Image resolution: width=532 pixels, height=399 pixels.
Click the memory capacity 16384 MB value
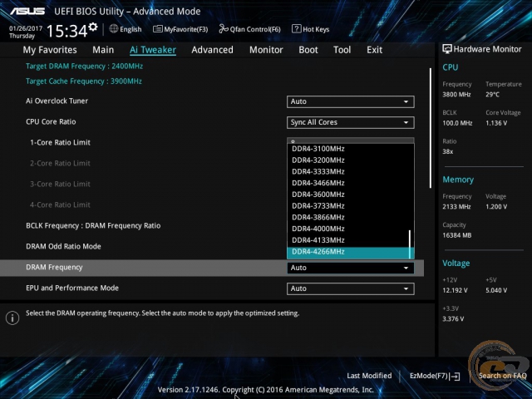tap(457, 235)
